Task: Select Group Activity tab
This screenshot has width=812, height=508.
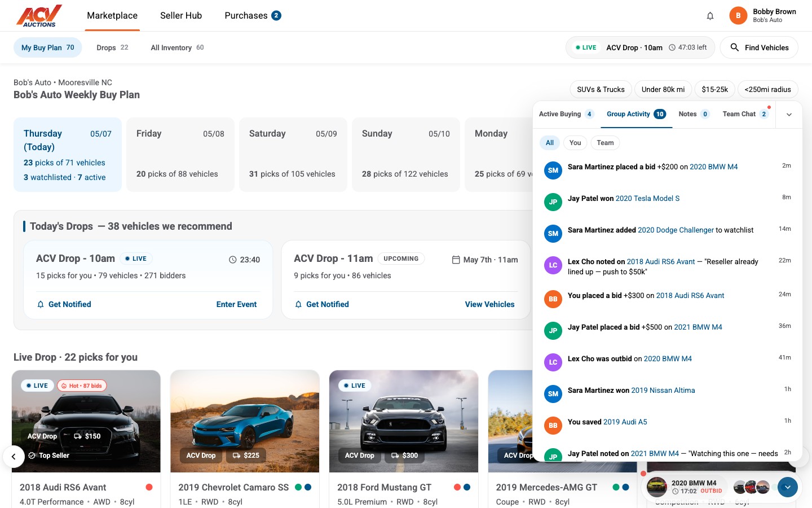Action: click(x=636, y=114)
